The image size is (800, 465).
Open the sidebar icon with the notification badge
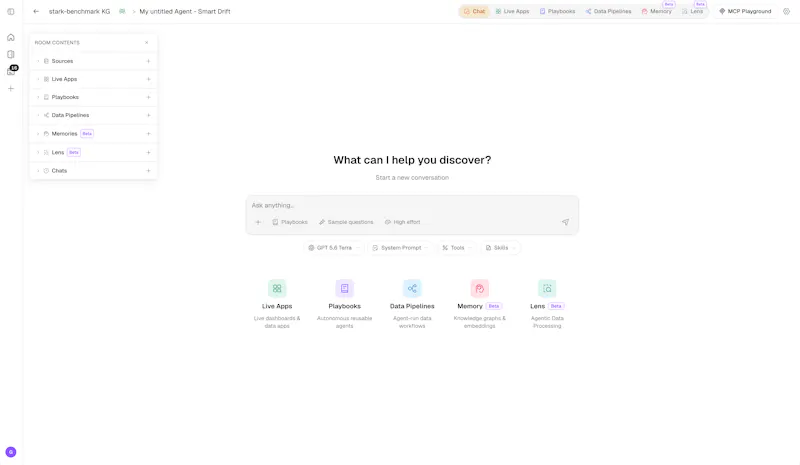click(x=11, y=71)
